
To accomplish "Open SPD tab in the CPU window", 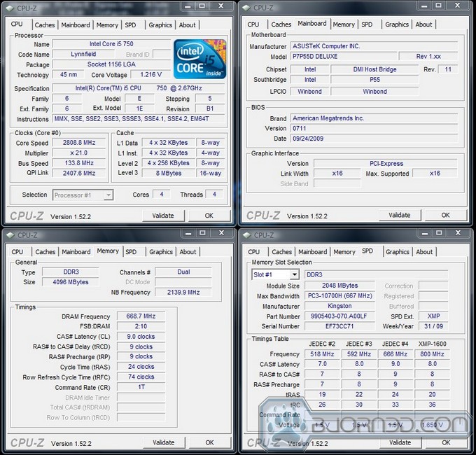I will tap(130, 25).
